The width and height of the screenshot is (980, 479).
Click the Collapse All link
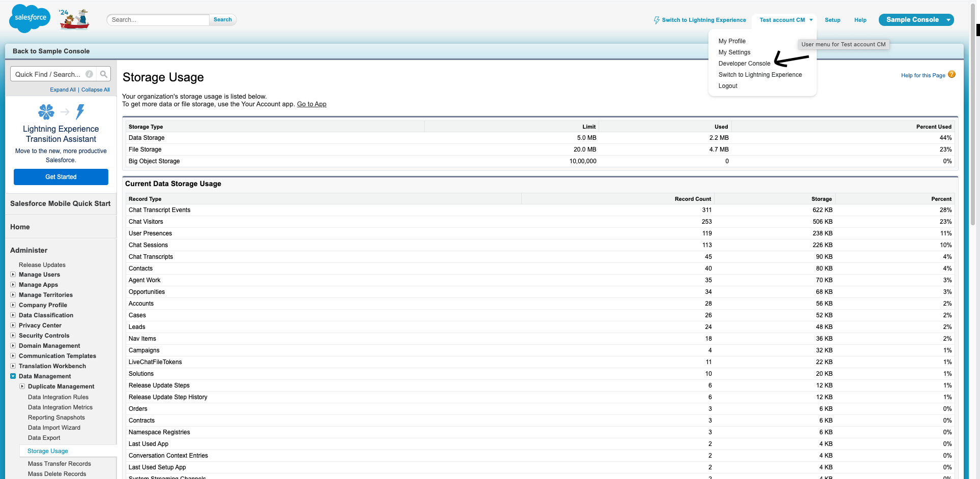click(x=96, y=90)
